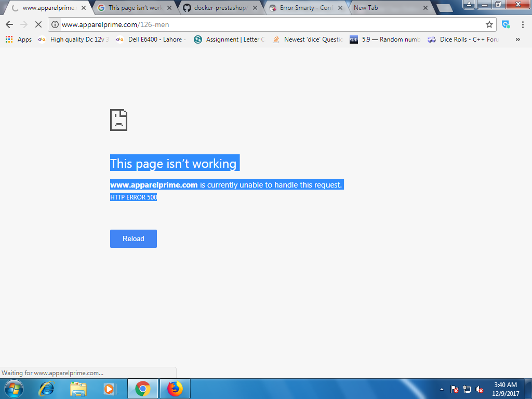Switch to the Error Smarty tab
The width and height of the screenshot is (532, 399).
coord(306,8)
